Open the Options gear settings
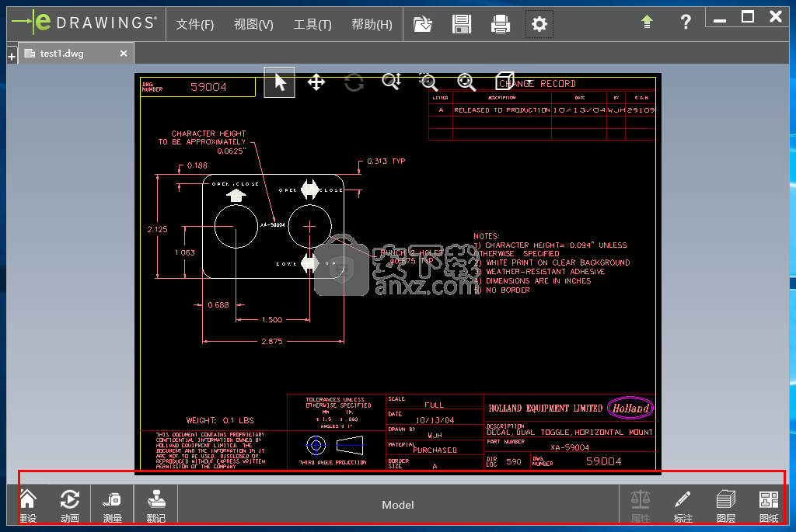Image resolution: width=796 pixels, height=532 pixels. pos(539,24)
